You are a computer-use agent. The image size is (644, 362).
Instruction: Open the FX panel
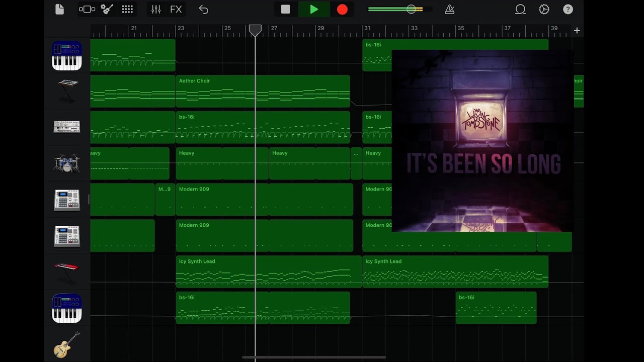[x=176, y=9]
